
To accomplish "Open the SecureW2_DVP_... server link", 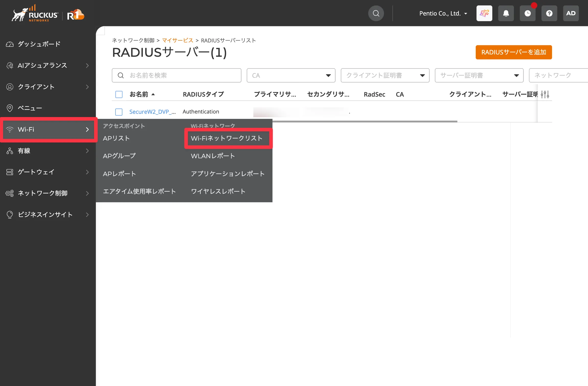I will point(153,112).
